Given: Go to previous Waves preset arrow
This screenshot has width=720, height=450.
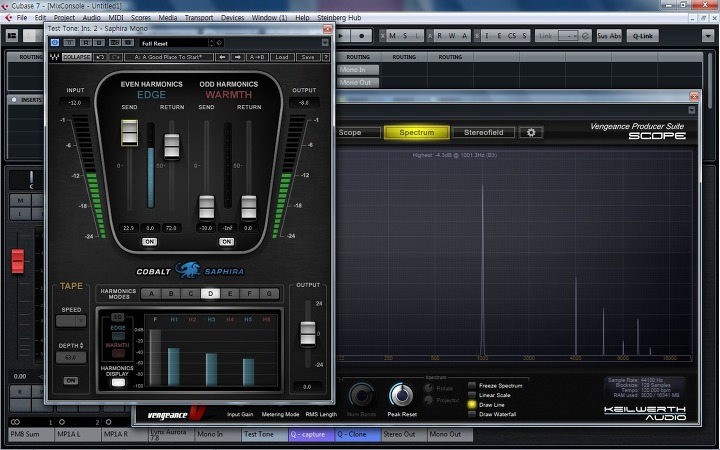Looking at the screenshot, I should (x=223, y=57).
